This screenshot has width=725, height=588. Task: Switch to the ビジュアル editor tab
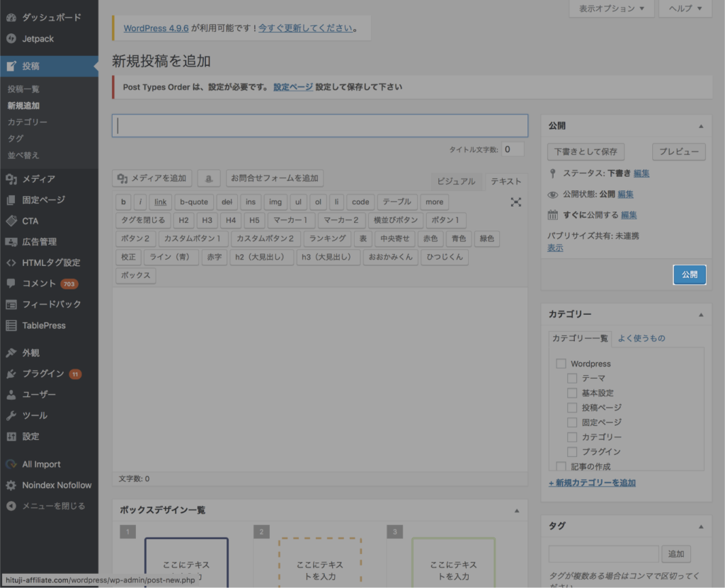(x=457, y=181)
